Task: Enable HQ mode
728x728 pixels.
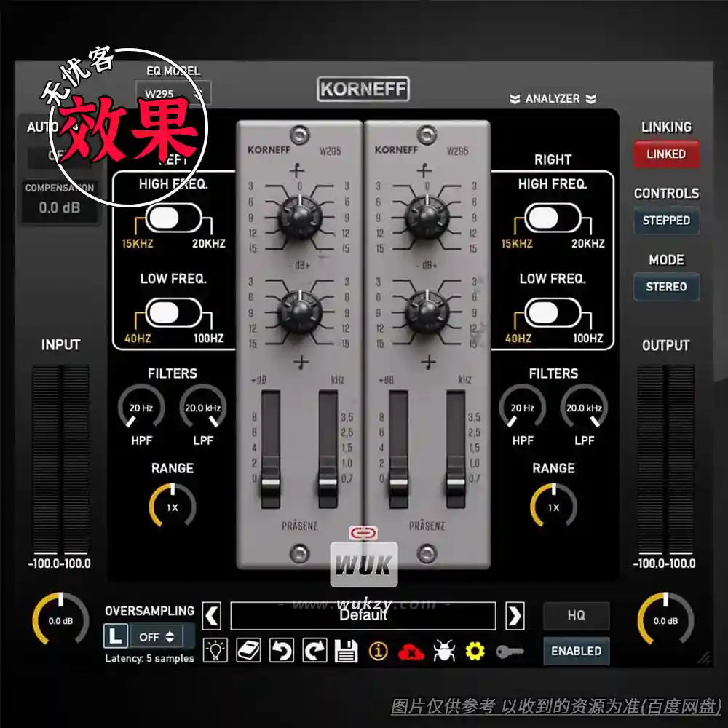Action: click(x=576, y=615)
